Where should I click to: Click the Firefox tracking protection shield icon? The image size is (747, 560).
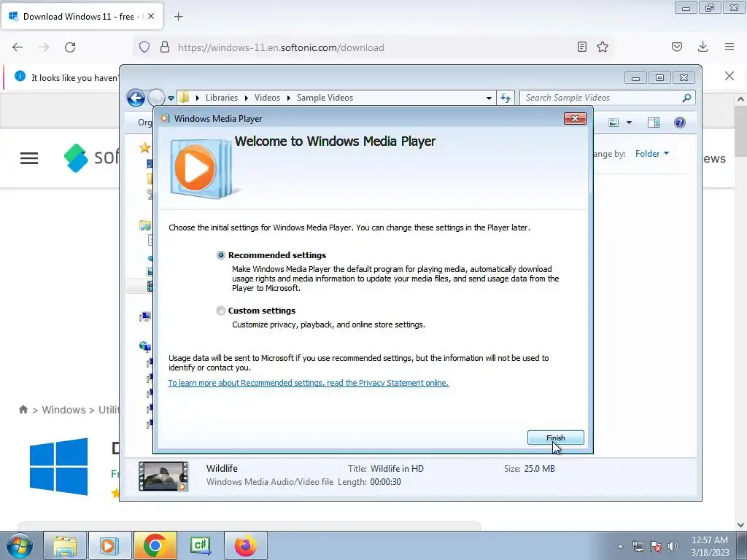coord(144,47)
